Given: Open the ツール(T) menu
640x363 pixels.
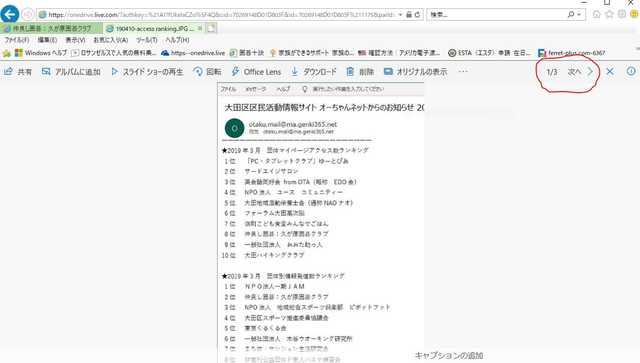Looking at the screenshot, I should click(147, 40).
